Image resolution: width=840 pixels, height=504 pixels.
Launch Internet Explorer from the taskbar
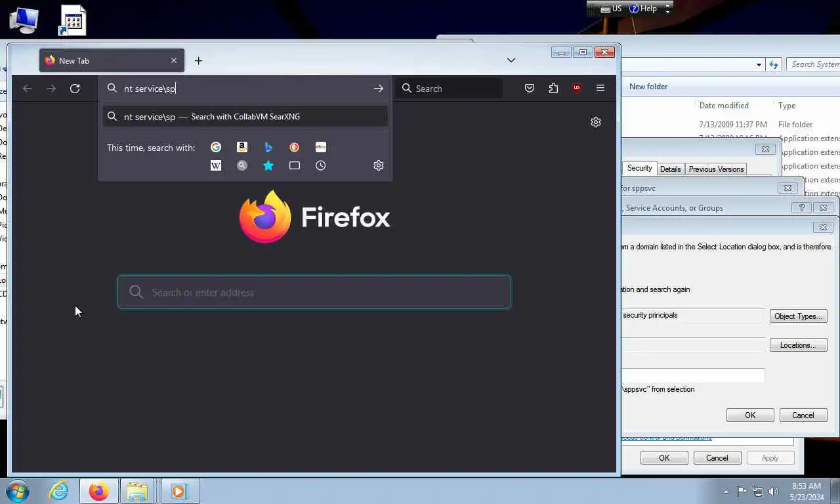coord(58,491)
